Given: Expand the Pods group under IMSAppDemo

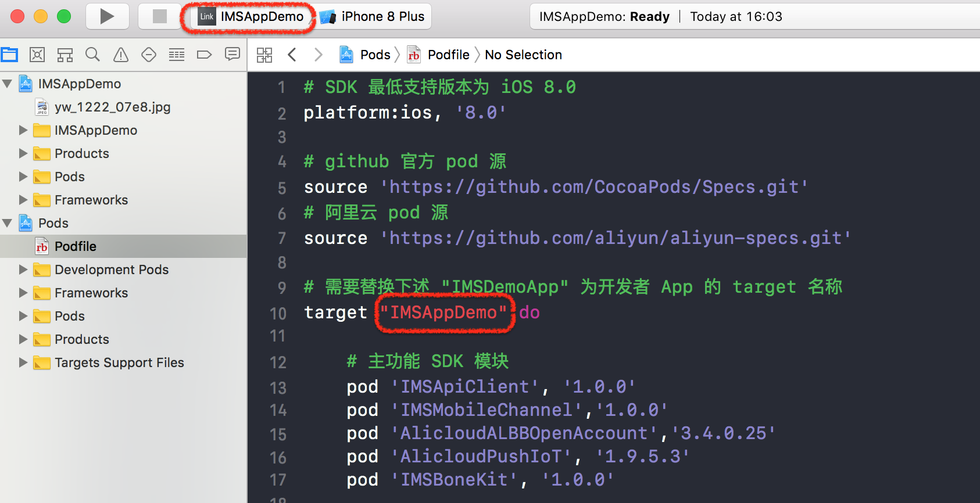Looking at the screenshot, I should tap(23, 177).
